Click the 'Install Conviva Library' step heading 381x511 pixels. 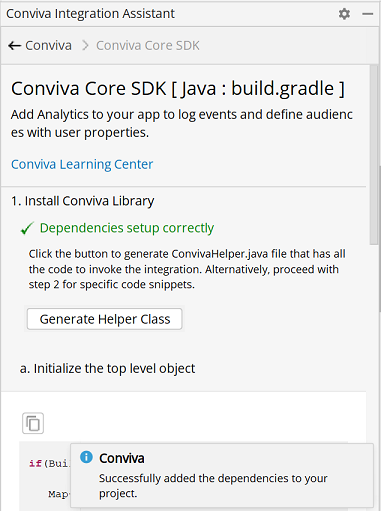tap(83, 201)
